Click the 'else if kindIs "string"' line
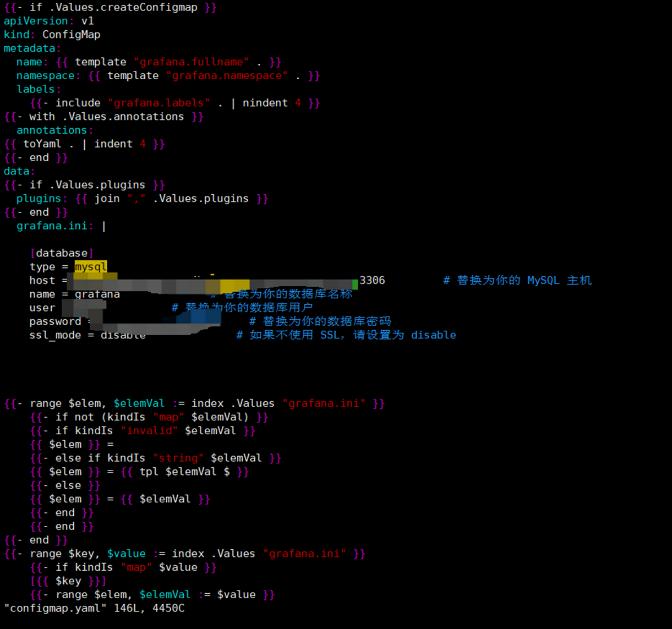This screenshot has height=629, width=672. pyautogui.click(x=156, y=458)
